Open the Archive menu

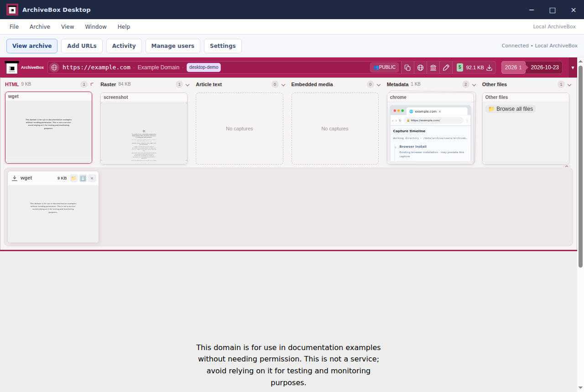pyautogui.click(x=40, y=27)
